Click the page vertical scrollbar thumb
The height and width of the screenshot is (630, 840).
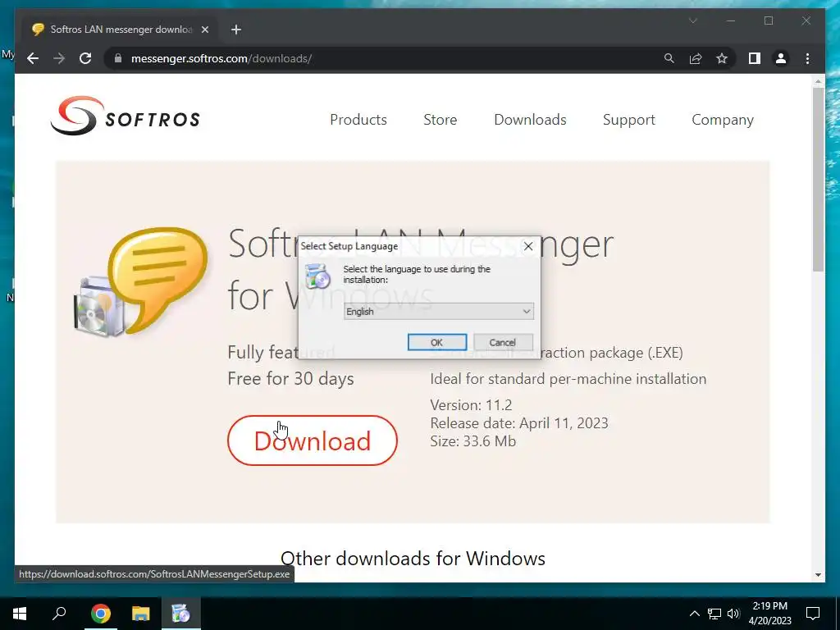[x=818, y=180]
